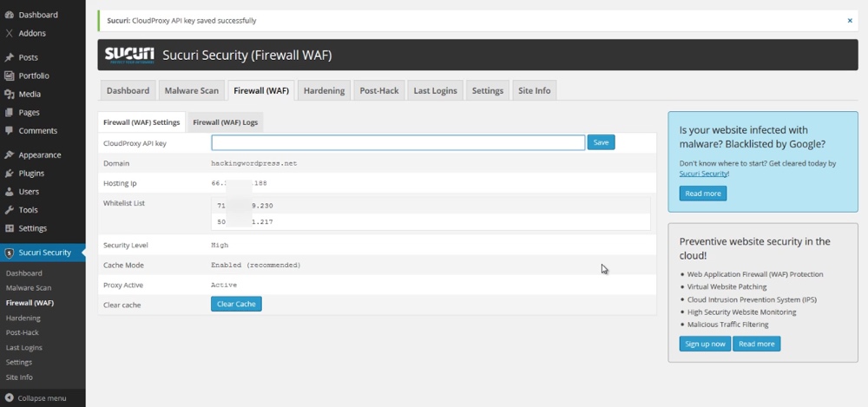Click the Proxy Active value Active
Viewport: 868px width, 407px height.
coord(224,286)
